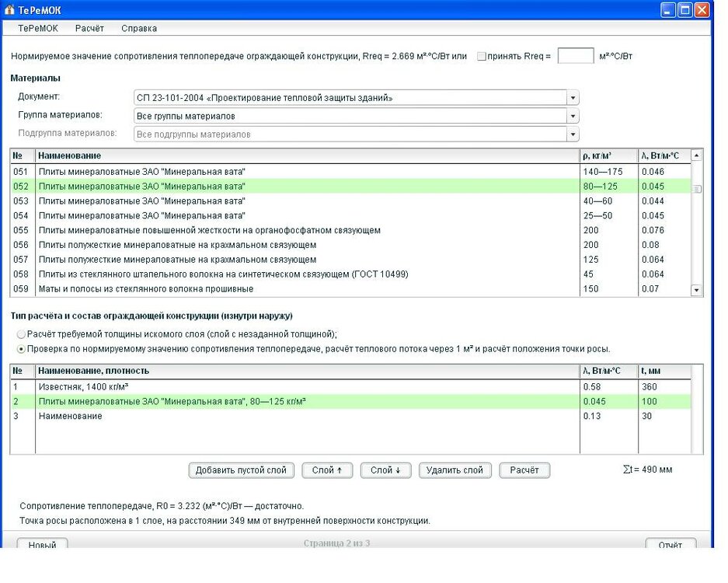This screenshot has width=728, height=583.
Task: Click 'Добавить пустой слой' button
Action: pyautogui.click(x=242, y=470)
